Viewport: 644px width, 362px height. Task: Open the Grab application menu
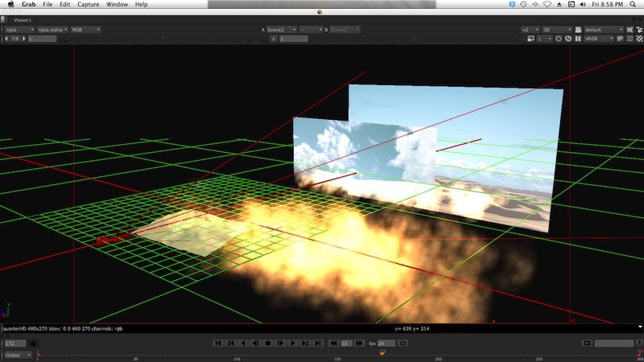(28, 4)
